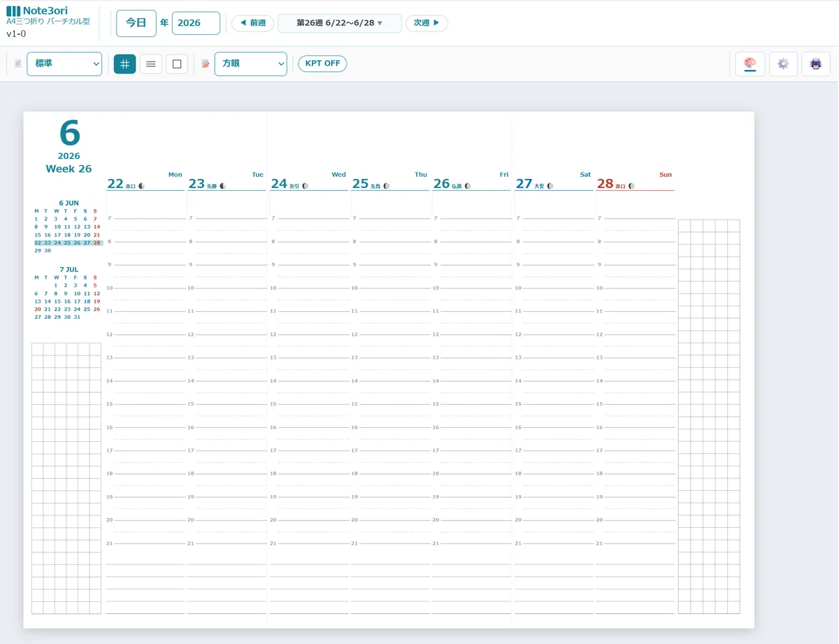The image size is (839, 644).
Task: Select the grid pattern icon
Action: point(124,64)
